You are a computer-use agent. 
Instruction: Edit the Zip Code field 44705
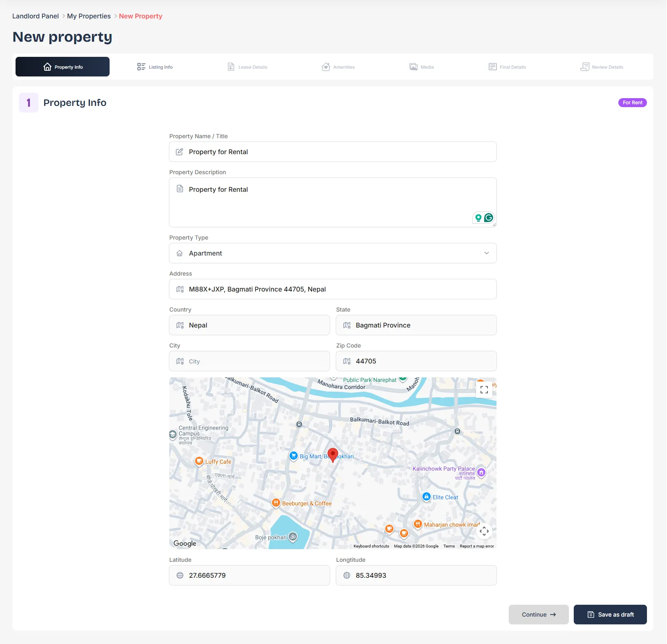[x=416, y=361]
